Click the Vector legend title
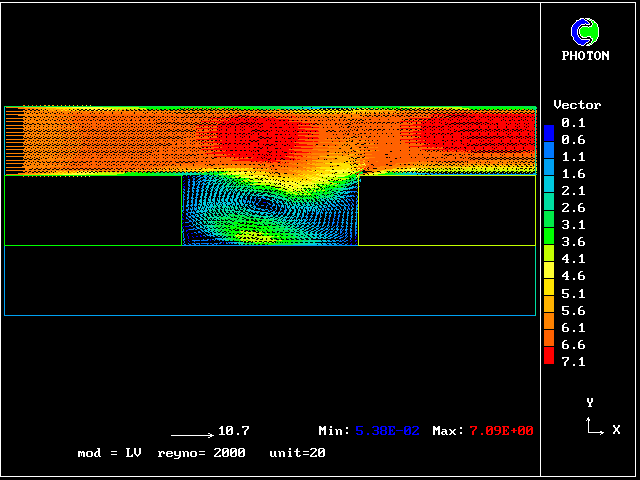640x480 pixels. 577,105
